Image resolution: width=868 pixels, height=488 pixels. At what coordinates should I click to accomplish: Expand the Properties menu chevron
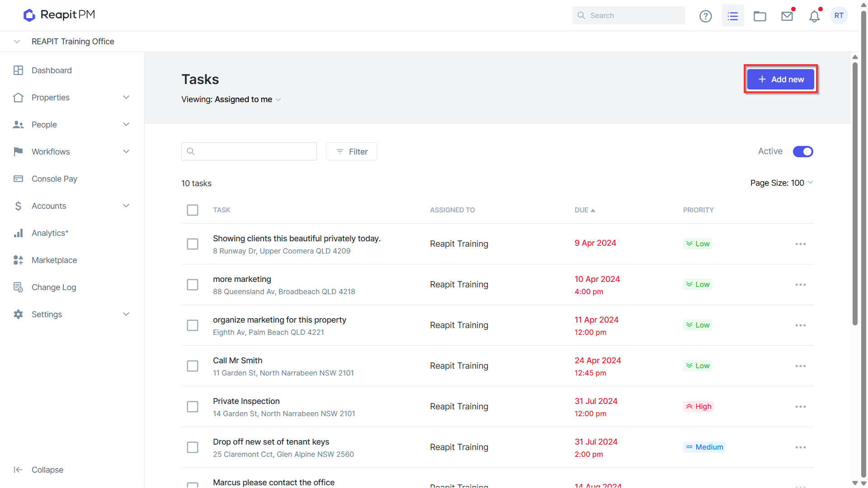click(126, 98)
